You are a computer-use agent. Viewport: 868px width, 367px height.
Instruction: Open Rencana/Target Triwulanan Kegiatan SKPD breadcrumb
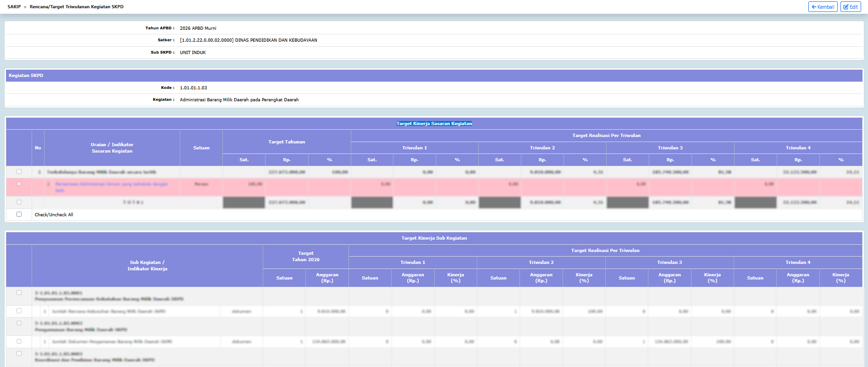77,7
